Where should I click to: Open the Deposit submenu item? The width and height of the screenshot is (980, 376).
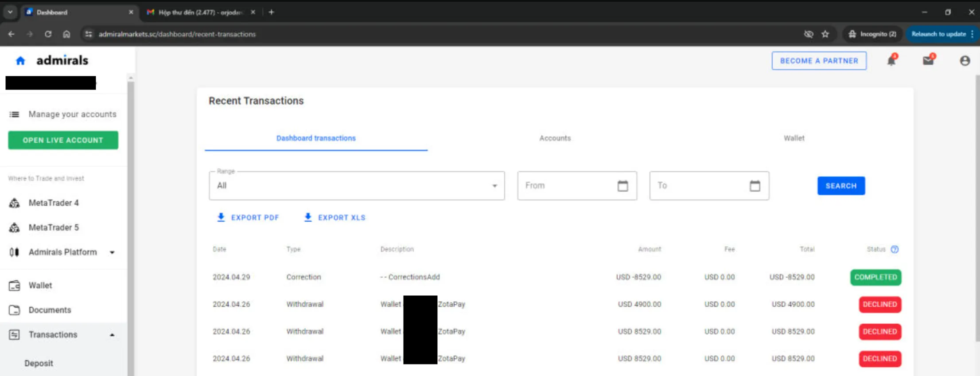[x=39, y=364]
